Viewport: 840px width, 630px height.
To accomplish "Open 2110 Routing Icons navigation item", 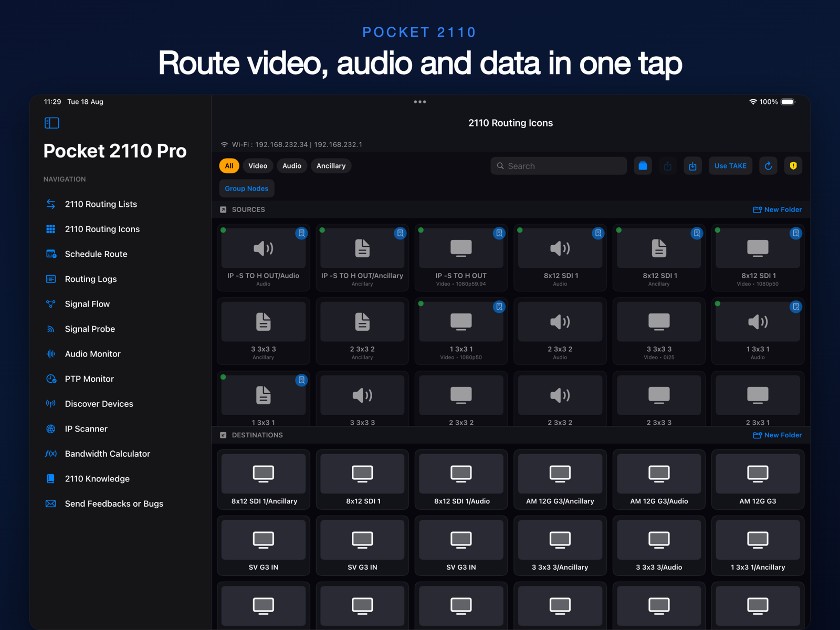I will (102, 229).
